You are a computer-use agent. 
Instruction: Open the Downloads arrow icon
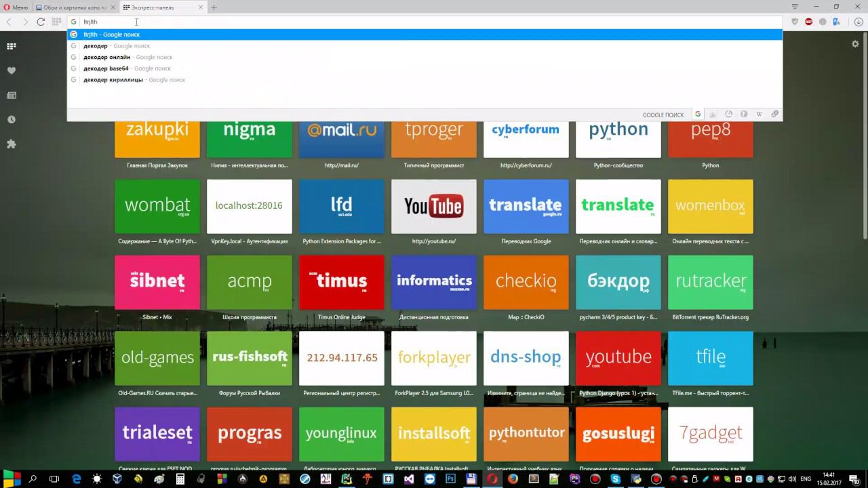coord(858,22)
